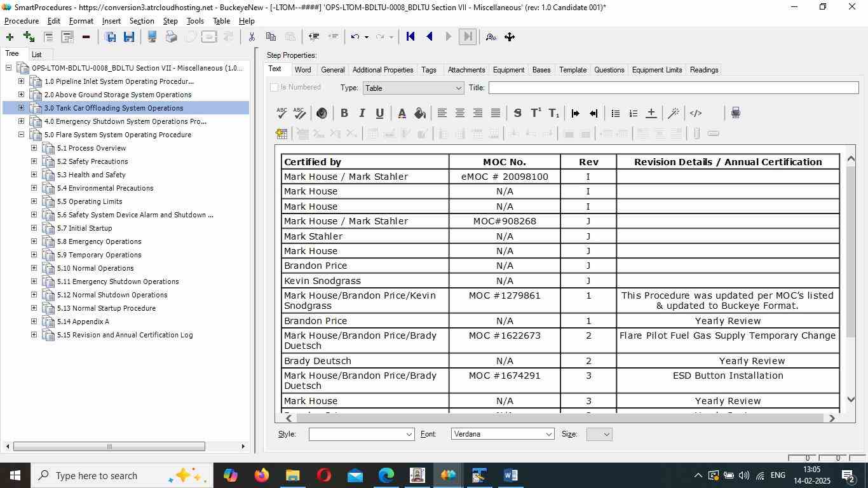Click the Add Sub-step icon with arrow

click(x=29, y=37)
